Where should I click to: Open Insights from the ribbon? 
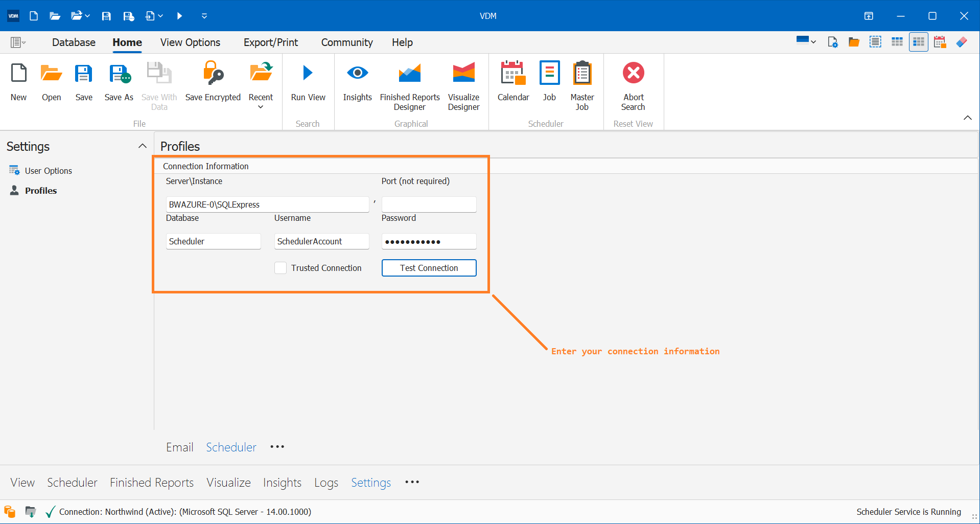pos(358,82)
